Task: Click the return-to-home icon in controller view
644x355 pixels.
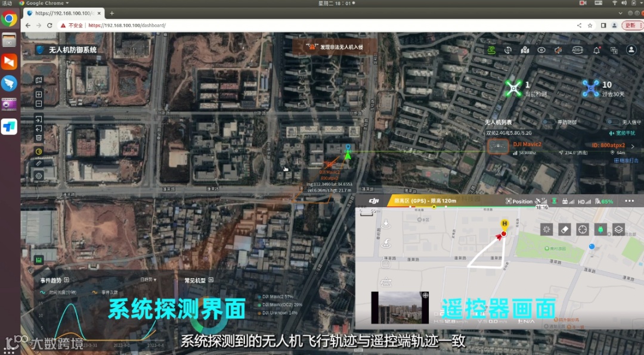Action: tap(386, 244)
